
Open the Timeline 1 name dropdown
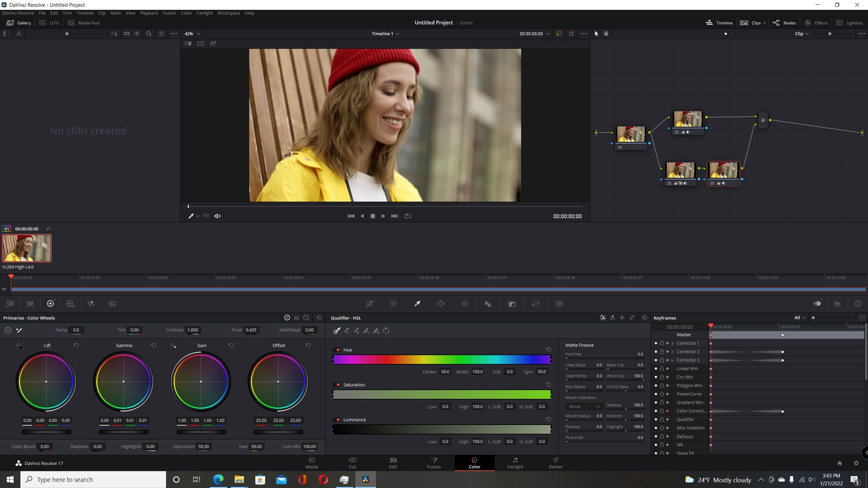point(385,34)
